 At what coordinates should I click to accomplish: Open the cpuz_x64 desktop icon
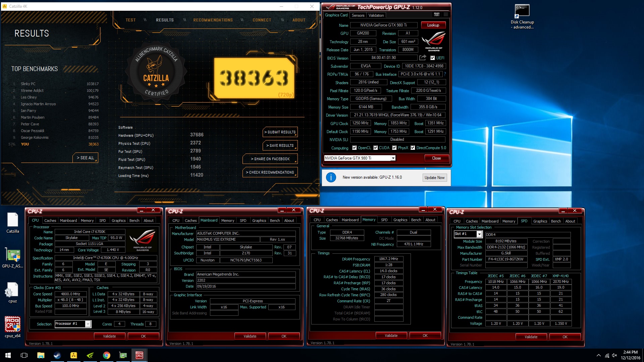pos(13,327)
